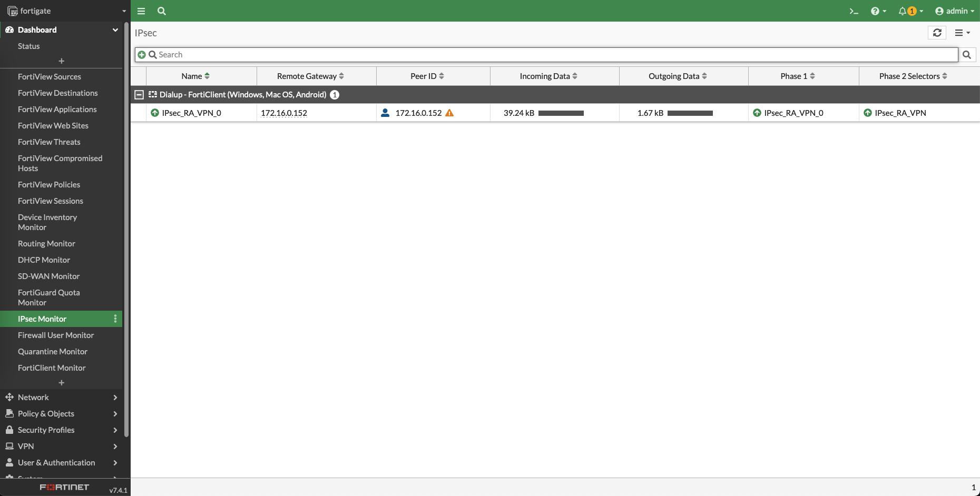Click the notifications bell icon
This screenshot has height=496, width=980.
tap(903, 11)
